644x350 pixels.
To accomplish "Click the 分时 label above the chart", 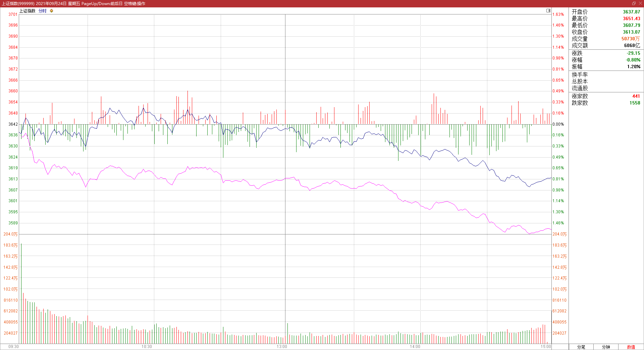I will (43, 11).
